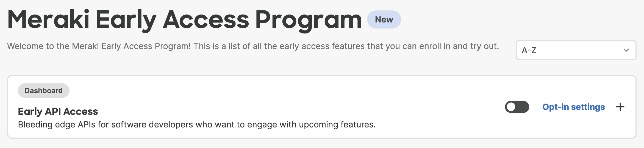Click the word "Program" in the main heading

[308, 20]
